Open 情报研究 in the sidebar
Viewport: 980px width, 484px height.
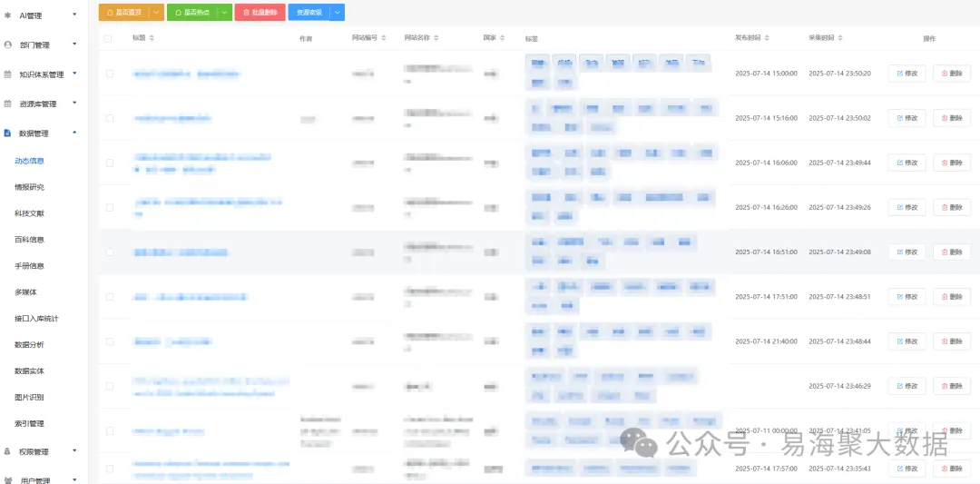[x=29, y=187]
